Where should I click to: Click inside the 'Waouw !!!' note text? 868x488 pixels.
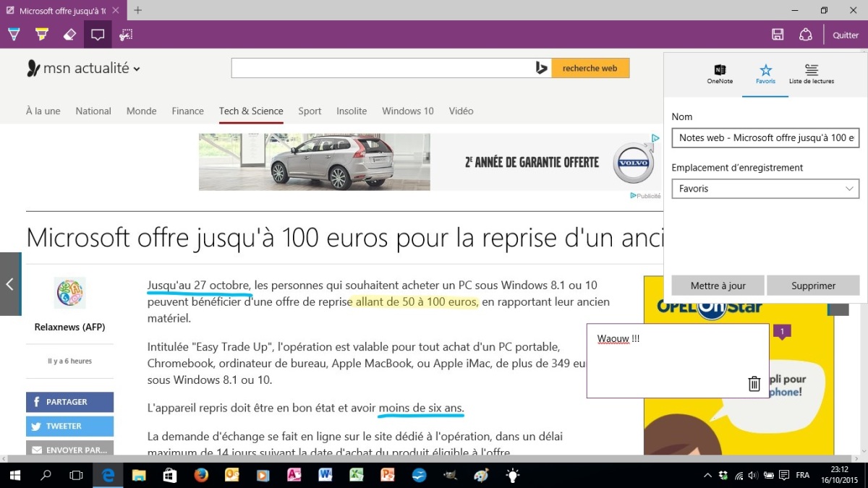click(618, 338)
